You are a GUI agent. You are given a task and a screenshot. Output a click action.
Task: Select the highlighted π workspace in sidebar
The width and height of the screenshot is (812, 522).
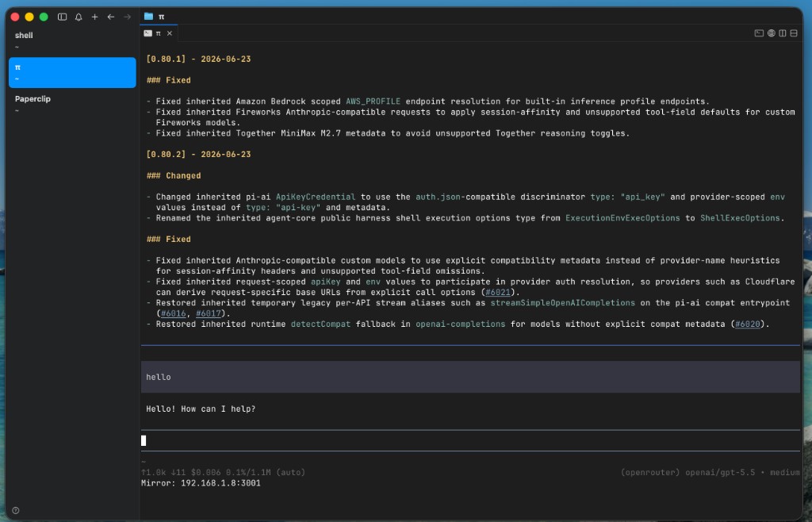click(x=72, y=72)
